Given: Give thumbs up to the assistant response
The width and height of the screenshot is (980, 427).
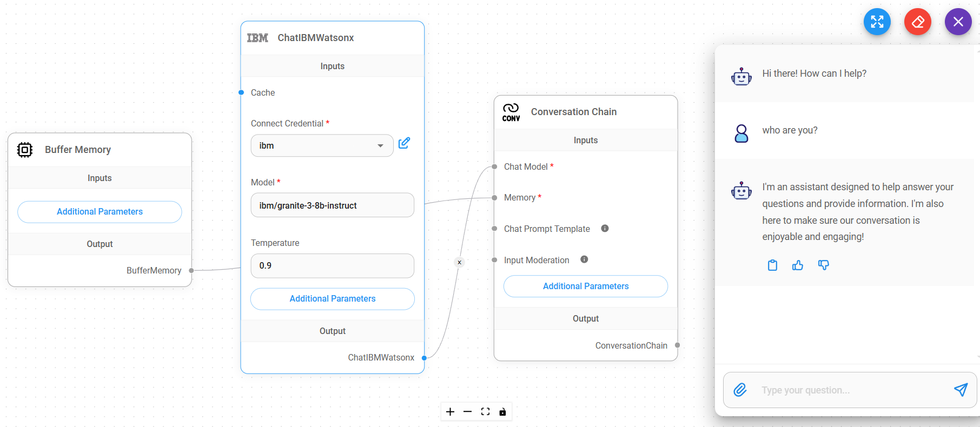Looking at the screenshot, I should 798,265.
